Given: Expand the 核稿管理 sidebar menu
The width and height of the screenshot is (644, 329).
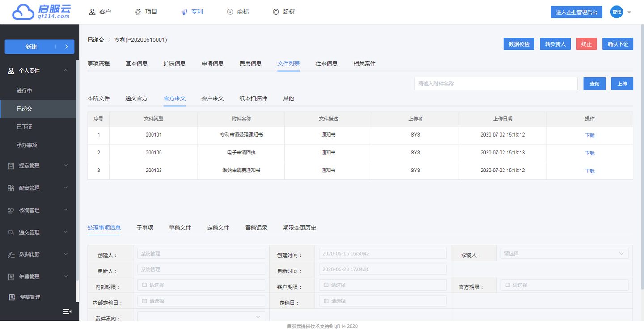Looking at the screenshot, I should pyautogui.click(x=66, y=210).
